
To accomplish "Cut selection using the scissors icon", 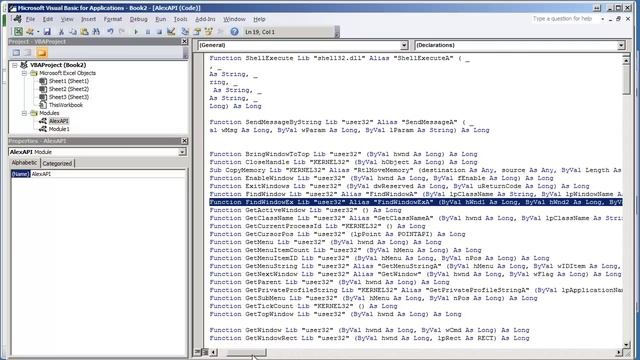I will click(61, 31).
